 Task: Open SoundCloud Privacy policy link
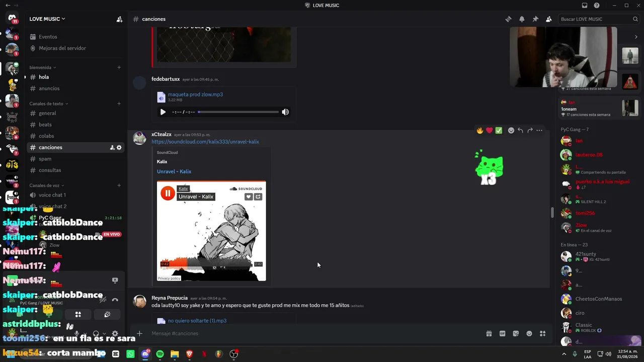click(169, 278)
